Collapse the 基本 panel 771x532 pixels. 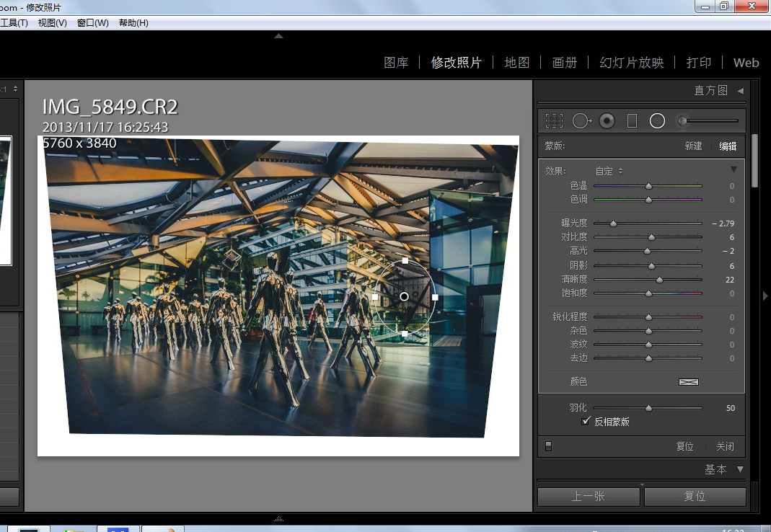click(740, 469)
